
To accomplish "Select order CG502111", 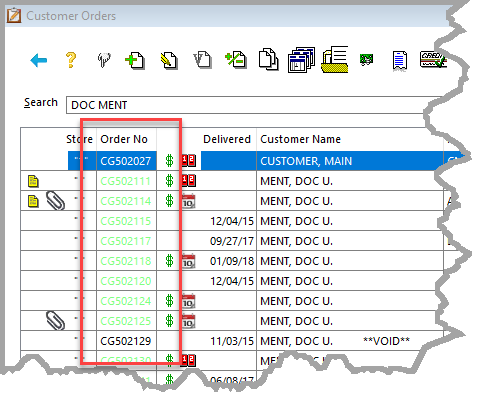I will click(126, 181).
